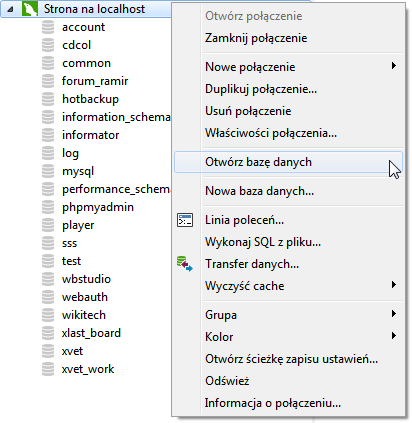412x423 pixels.
Task: Select the wbstudio database name
Action: coord(86,279)
